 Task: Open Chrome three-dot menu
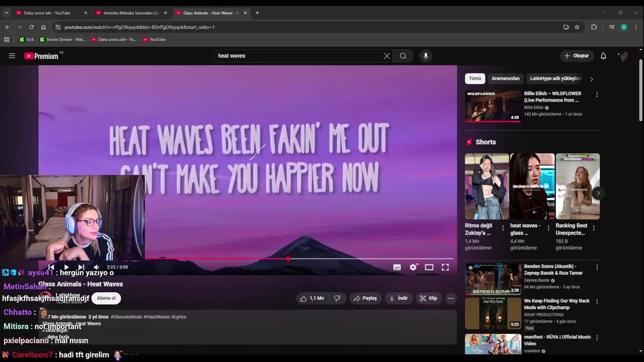click(636, 27)
